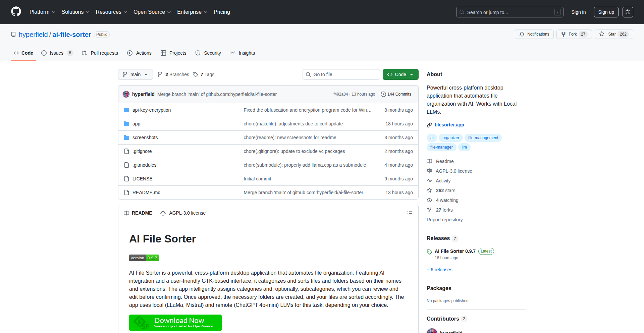
Task: Click the Search or jump to field
Action: point(509,12)
